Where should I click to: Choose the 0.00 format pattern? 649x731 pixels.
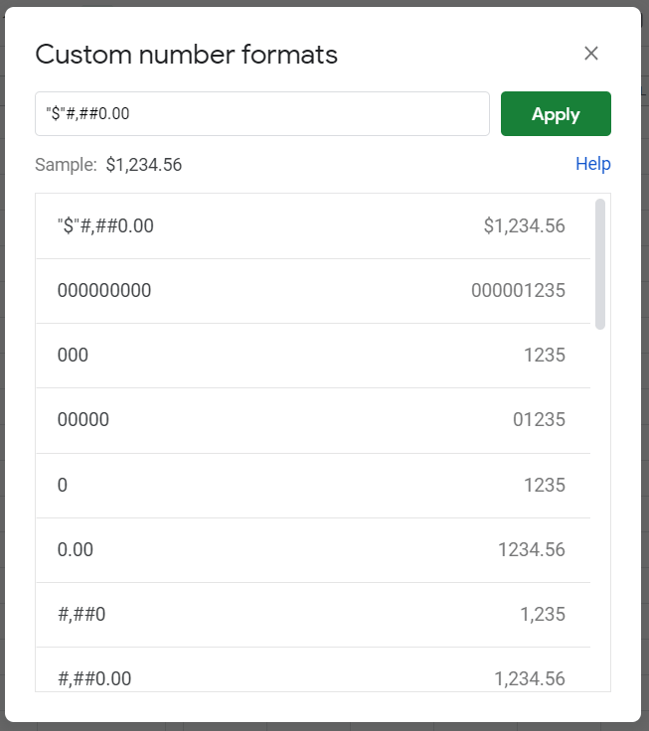pos(75,549)
